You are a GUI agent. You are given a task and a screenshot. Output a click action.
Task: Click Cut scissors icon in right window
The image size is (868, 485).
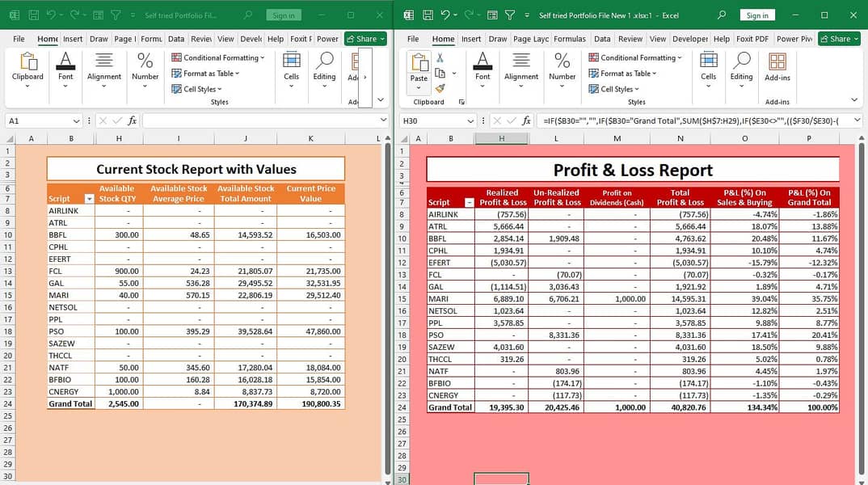click(440, 57)
